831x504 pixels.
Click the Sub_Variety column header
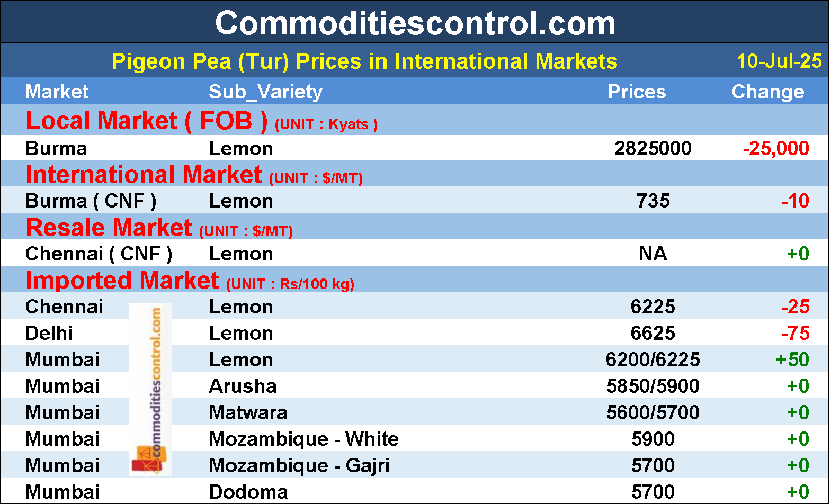265,92
